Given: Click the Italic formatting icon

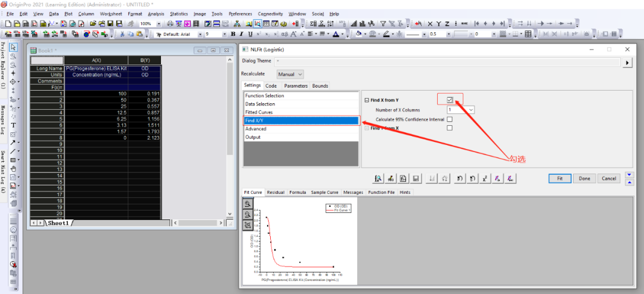Looking at the screenshot, I should [x=241, y=34].
